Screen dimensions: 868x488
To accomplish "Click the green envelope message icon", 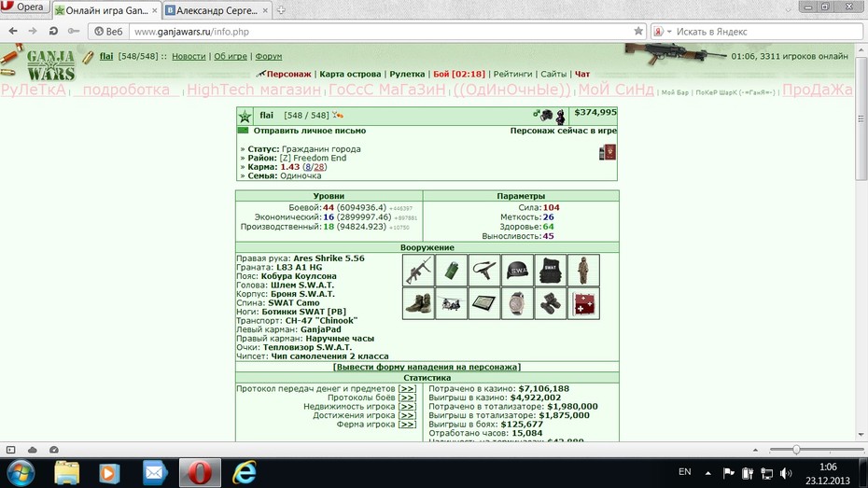I will click(x=243, y=131).
